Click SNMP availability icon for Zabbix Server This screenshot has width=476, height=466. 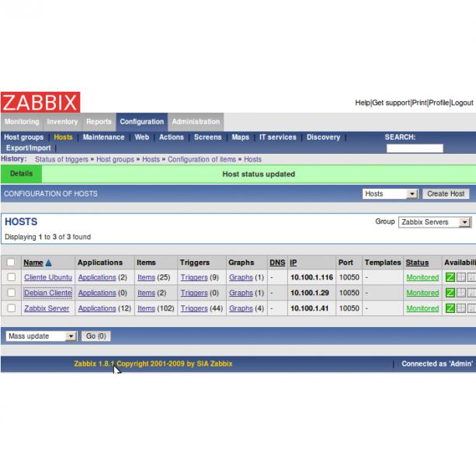[461, 308]
